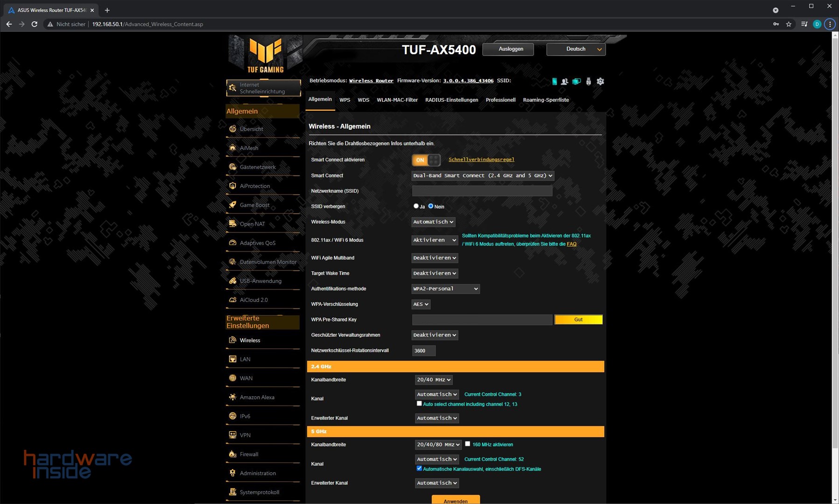Uncheck automatic DFS channel selection checkbox
This screenshot has width=839, height=504.
pos(419,469)
